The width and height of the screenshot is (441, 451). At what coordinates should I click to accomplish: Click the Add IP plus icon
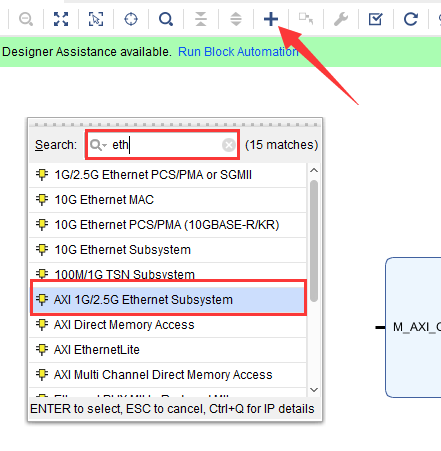tap(271, 19)
